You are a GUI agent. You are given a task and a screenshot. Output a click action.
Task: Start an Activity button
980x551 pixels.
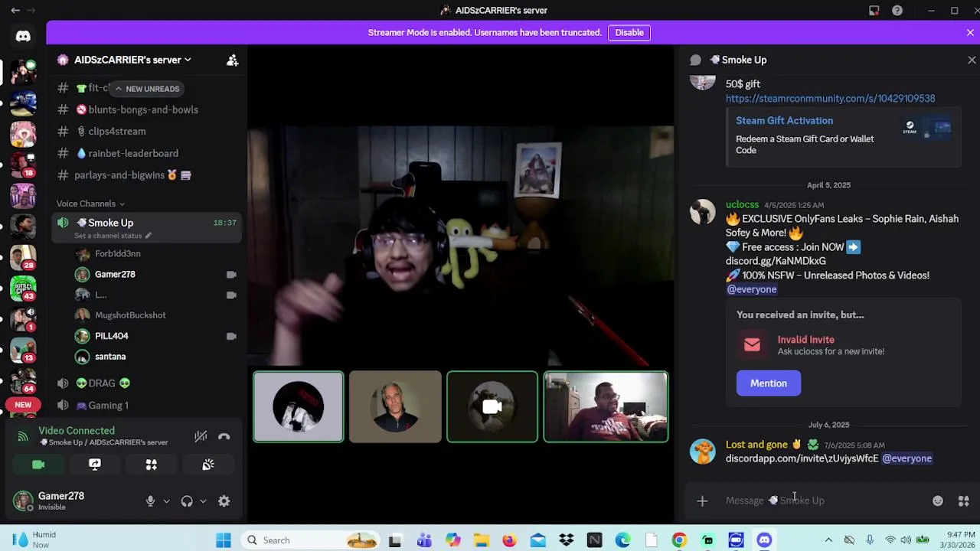152,465
